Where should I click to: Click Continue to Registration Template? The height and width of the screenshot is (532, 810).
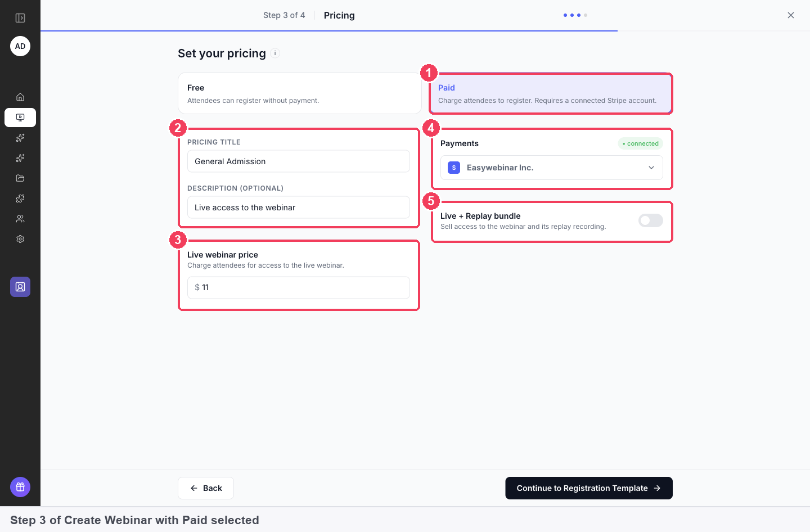click(589, 488)
